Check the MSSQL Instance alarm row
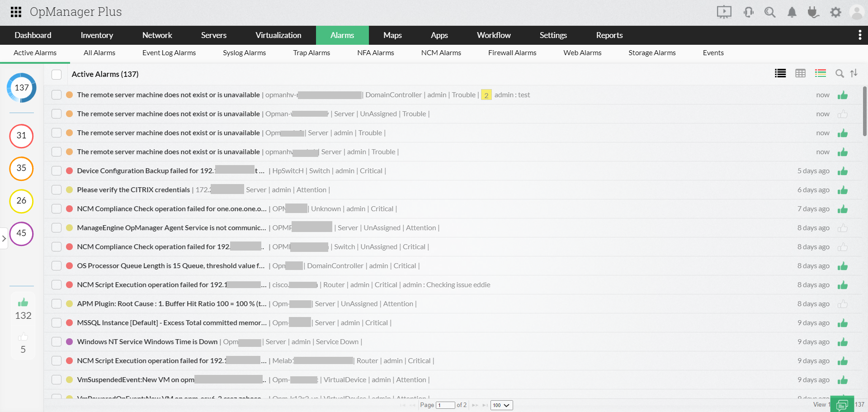This screenshot has height=412, width=868. pyautogui.click(x=57, y=323)
